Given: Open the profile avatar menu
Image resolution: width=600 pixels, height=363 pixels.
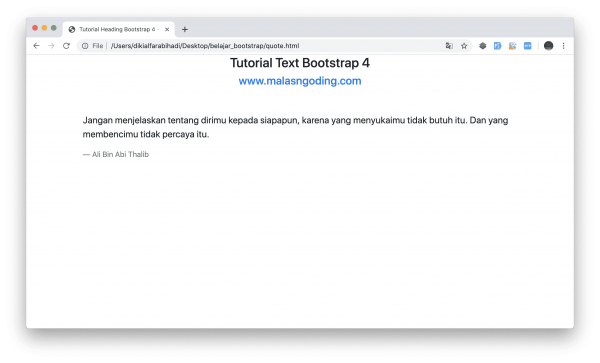Looking at the screenshot, I should coord(548,46).
